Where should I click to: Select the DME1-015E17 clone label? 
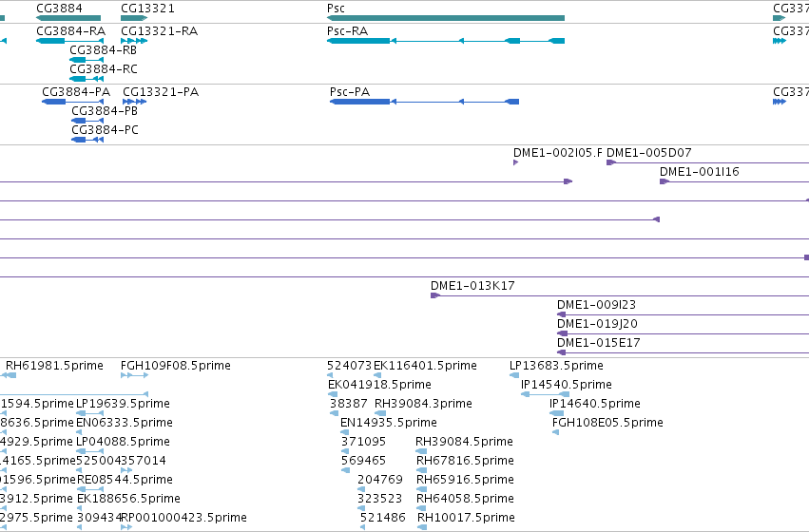(x=599, y=343)
